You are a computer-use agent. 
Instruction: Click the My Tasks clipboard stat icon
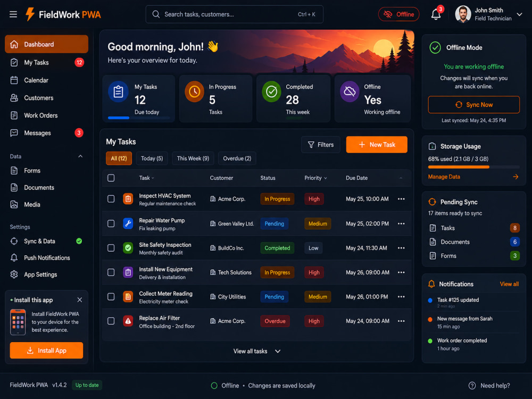pos(118,92)
